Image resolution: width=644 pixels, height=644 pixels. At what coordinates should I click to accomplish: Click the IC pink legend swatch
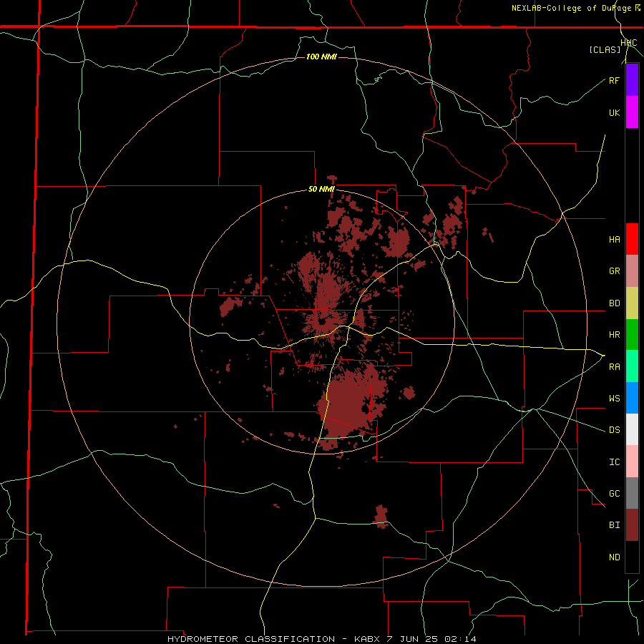tap(632, 462)
